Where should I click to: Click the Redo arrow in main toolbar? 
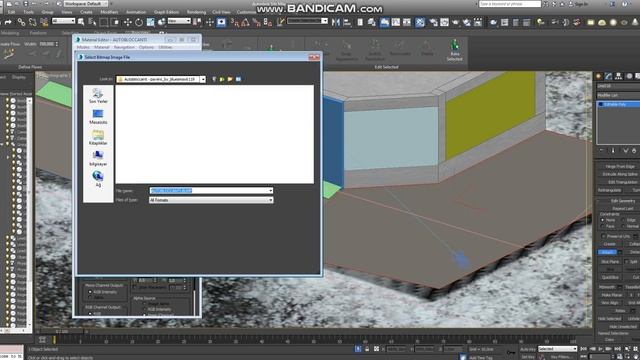8,22
